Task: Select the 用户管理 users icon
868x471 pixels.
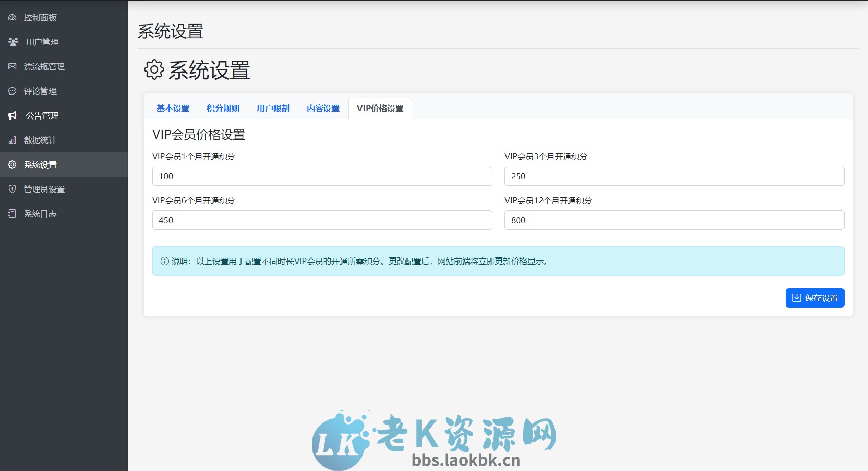Action: point(12,42)
